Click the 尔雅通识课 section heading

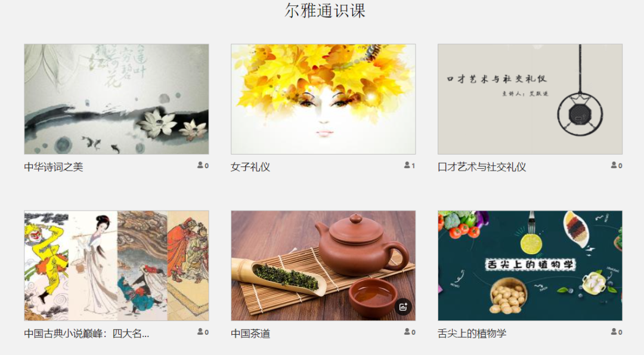(x=325, y=10)
